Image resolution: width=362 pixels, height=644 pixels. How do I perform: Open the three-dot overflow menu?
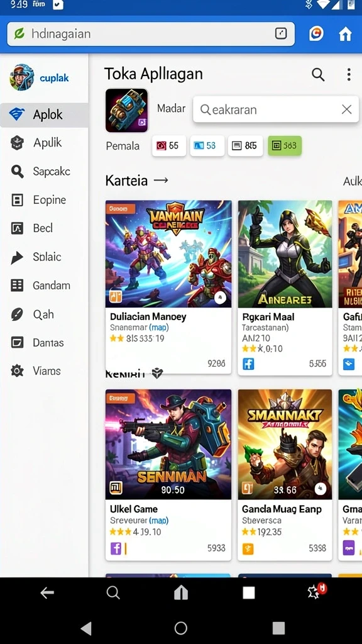pyautogui.click(x=348, y=74)
